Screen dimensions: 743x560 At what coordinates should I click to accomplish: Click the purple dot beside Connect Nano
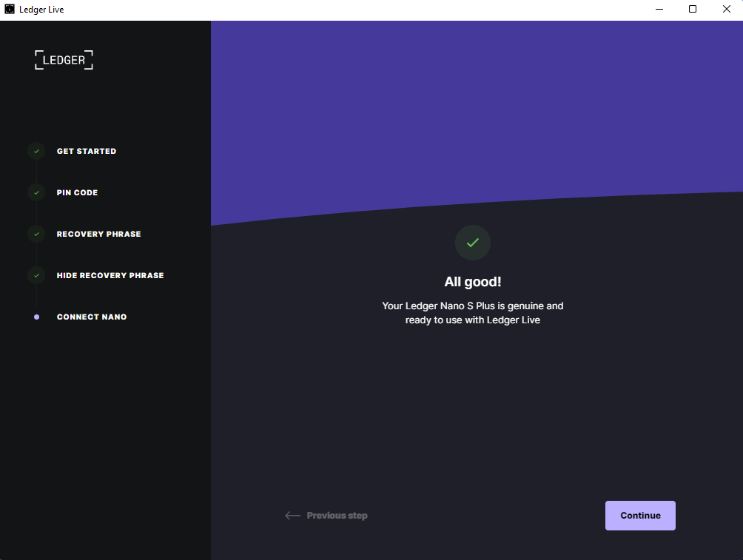click(x=36, y=317)
